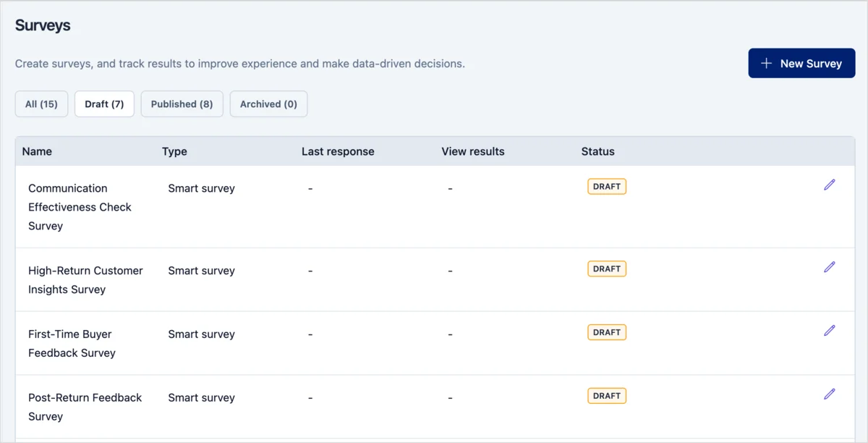The width and height of the screenshot is (868, 443).
Task: Click the Last response column header
Action: [x=338, y=151]
